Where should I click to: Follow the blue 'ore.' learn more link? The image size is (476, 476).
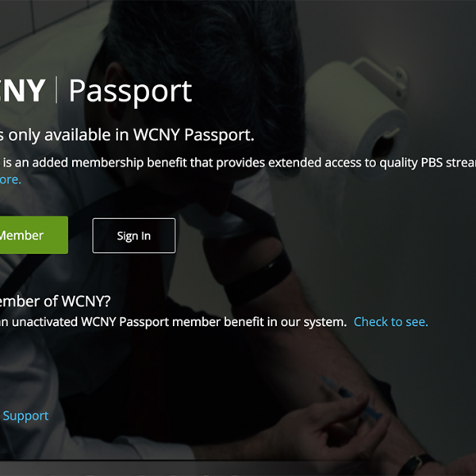click(10, 179)
